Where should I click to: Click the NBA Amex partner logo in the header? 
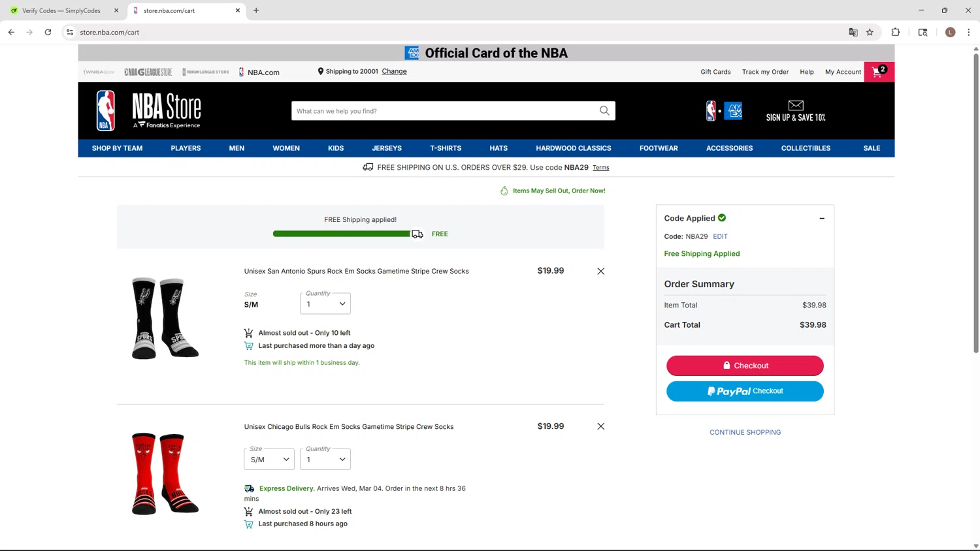click(724, 111)
